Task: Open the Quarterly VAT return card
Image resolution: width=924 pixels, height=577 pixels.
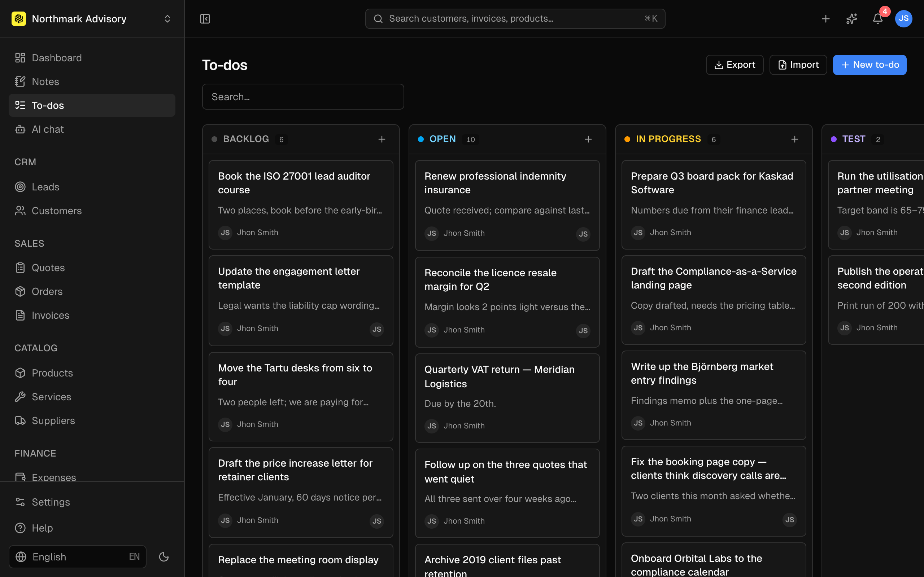Action: click(507, 398)
